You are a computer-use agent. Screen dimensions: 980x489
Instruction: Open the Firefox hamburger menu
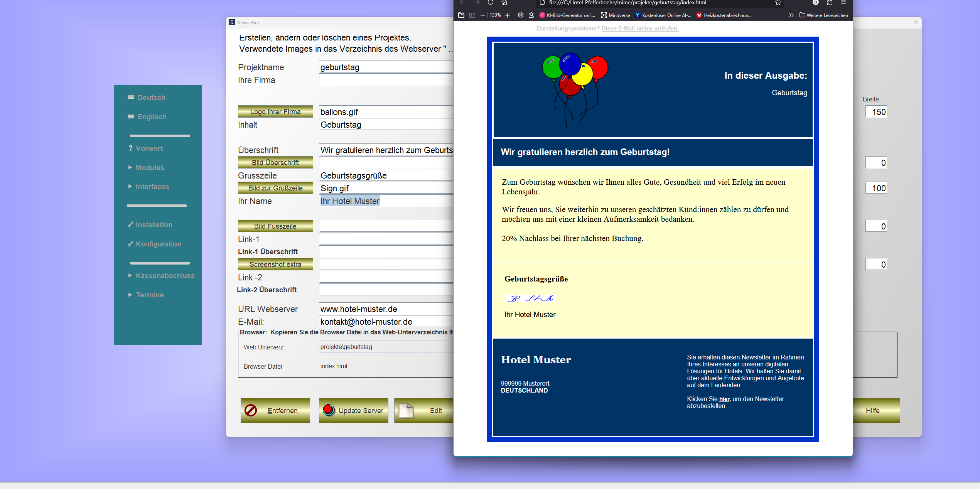843,3
